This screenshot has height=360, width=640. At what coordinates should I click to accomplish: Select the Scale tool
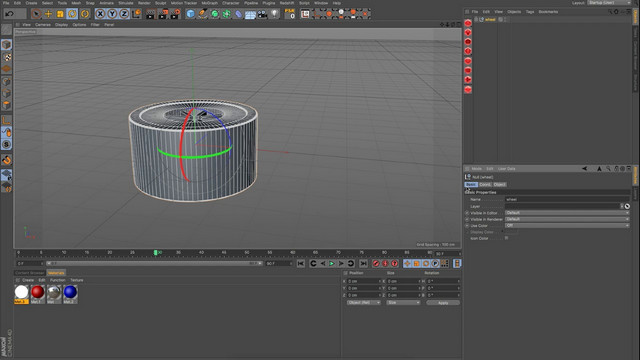(60, 14)
